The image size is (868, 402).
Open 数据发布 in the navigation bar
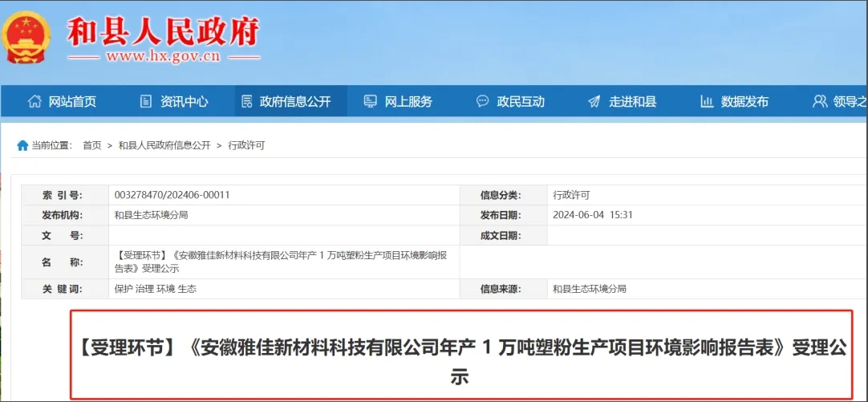744,102
